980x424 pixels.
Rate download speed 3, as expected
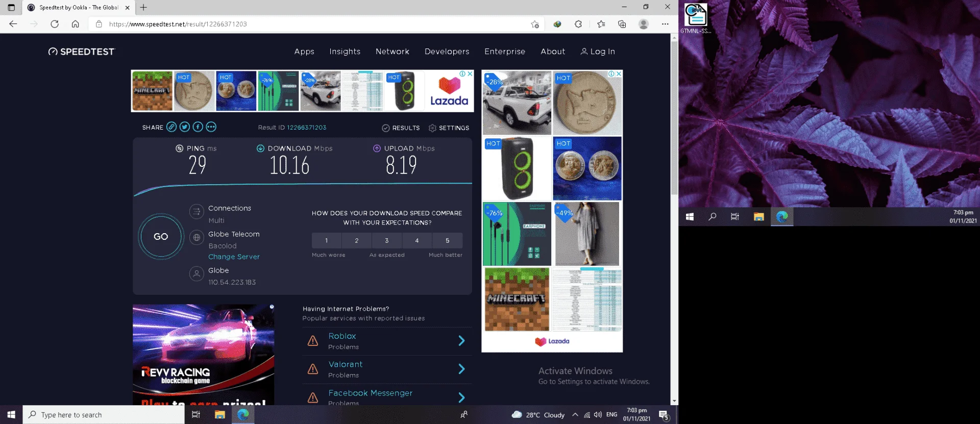(387, 240)
